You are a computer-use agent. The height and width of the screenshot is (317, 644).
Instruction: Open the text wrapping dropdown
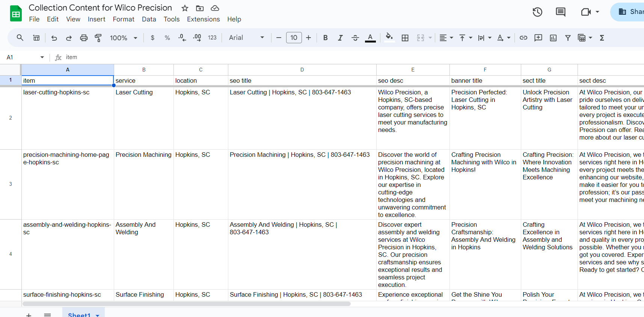click(485, 38)
